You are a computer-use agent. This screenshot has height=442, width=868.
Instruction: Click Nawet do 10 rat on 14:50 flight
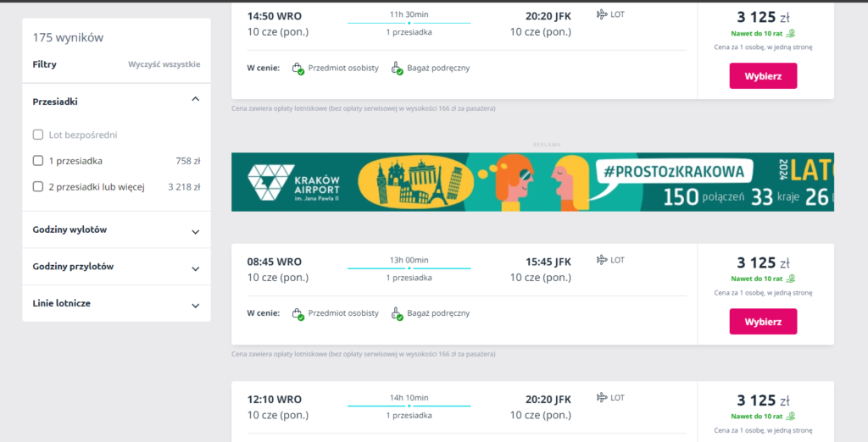coord(758,33)
